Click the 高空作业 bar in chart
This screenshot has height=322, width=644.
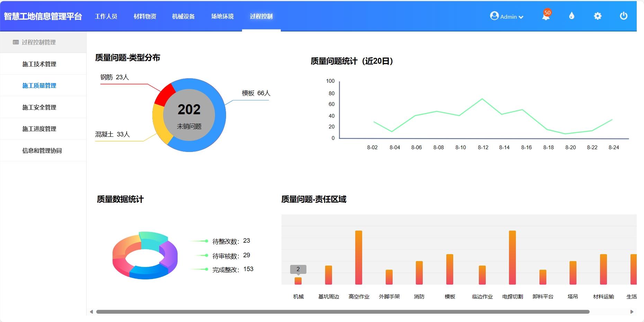click(359, 258)
